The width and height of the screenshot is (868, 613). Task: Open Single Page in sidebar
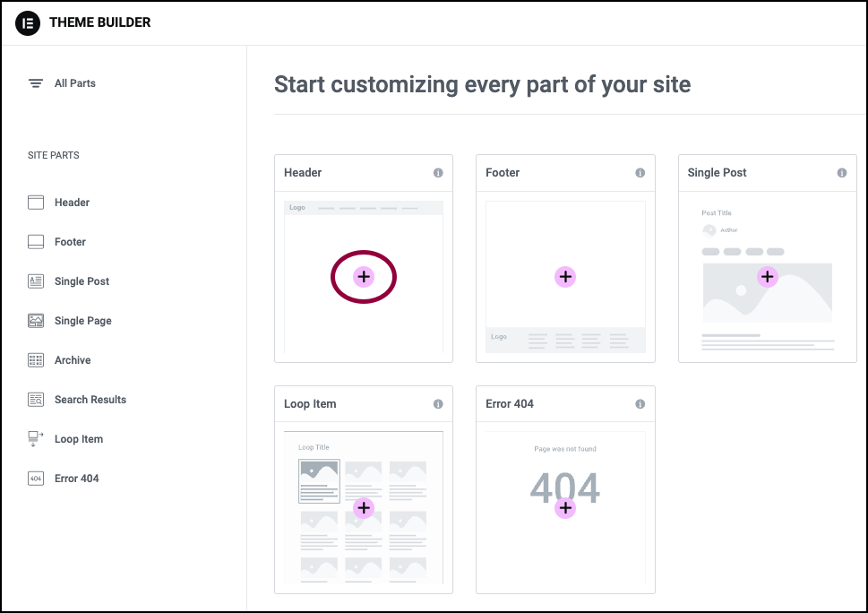[70, 321]
